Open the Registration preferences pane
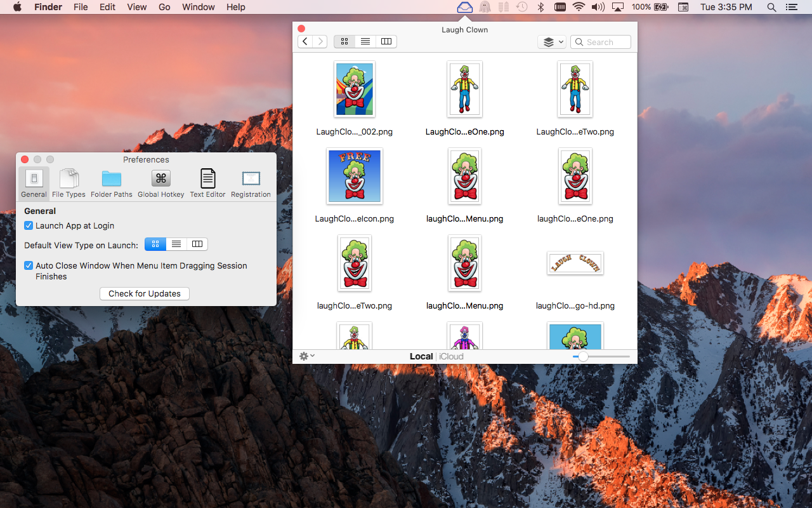Viewport: 812px width, 508px height. [x=251, y=183]
